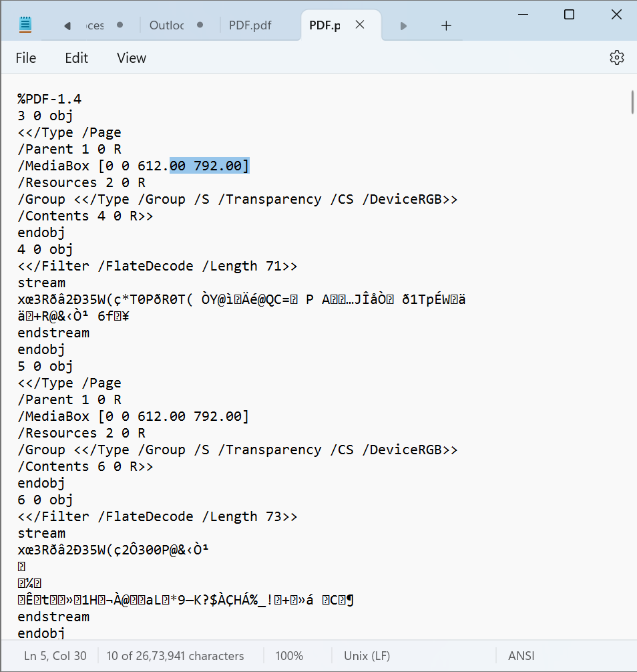Close the active PDF.p tab
This screenshot has width=637, height=672.
[x=360, y=25]
